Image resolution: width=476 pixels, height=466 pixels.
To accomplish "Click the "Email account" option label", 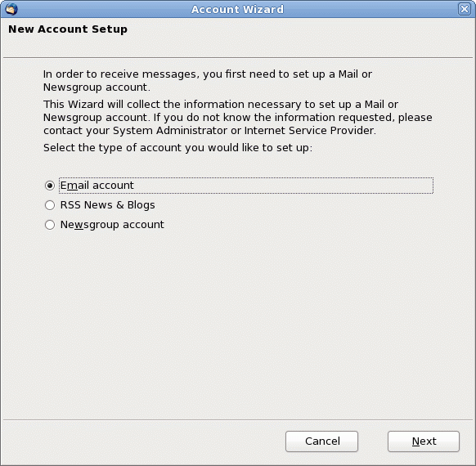I will 97,185.
